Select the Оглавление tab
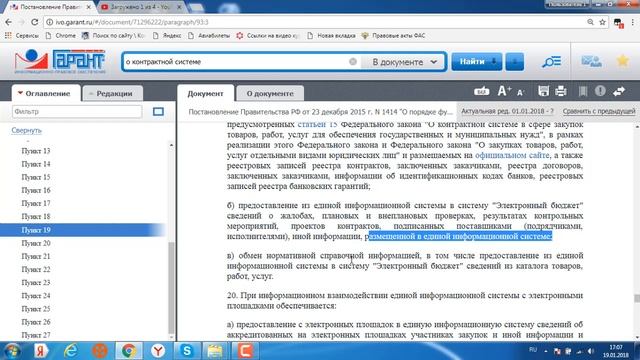Screen dimensions: 640x360 (x=46, y=93)
